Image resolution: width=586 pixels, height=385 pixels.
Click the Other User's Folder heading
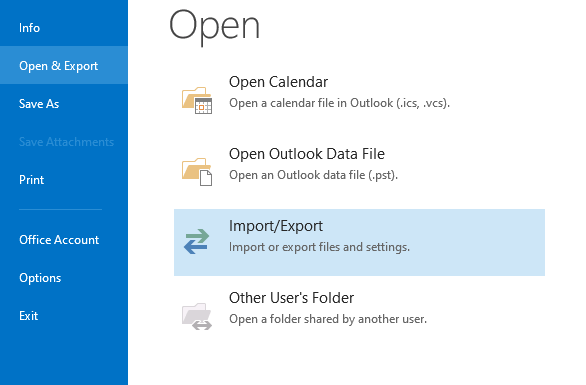(x=292, y=298)
